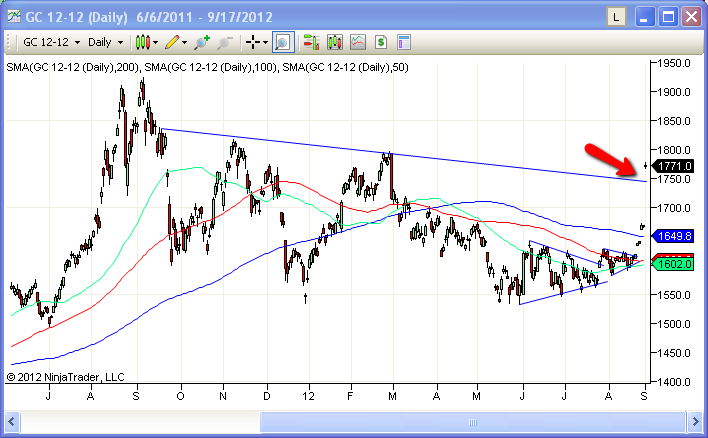Click the L link button in title bar
The width and height of the screenshot is (708, 438).
point(617,16)
